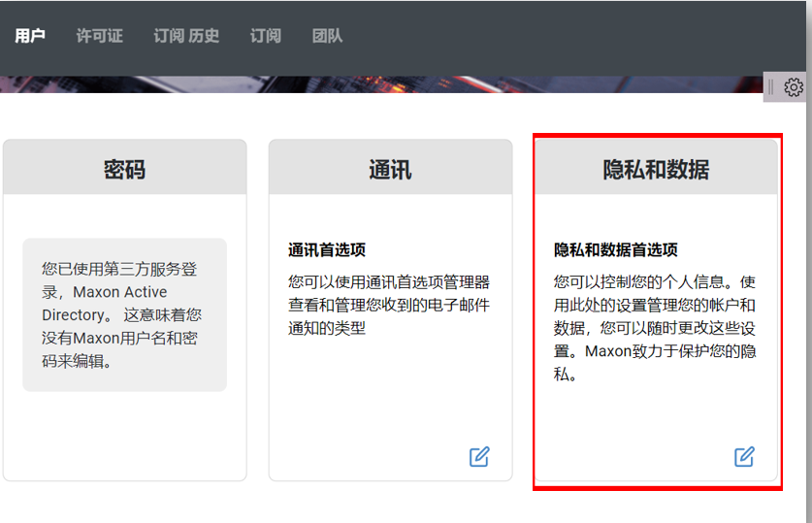This screenshot has width=812, height=523.
Task: Select the 团队 tab
Action: click(327, 36)
